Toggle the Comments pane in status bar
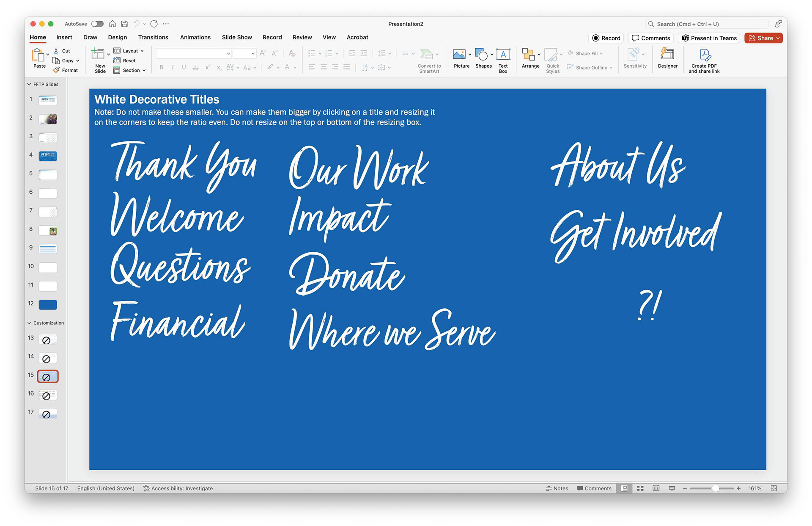The image size is (812, 526). 594,488
